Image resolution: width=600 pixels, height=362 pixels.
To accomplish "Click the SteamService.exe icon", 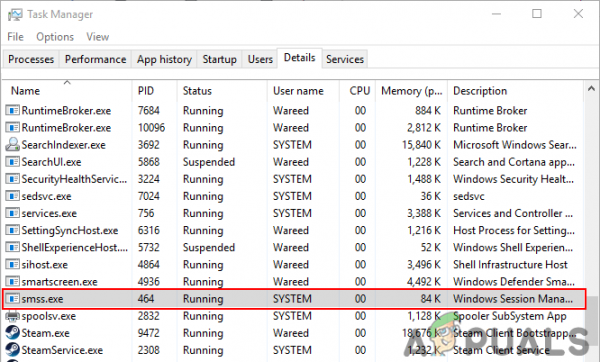I will (x=12, y=350).
